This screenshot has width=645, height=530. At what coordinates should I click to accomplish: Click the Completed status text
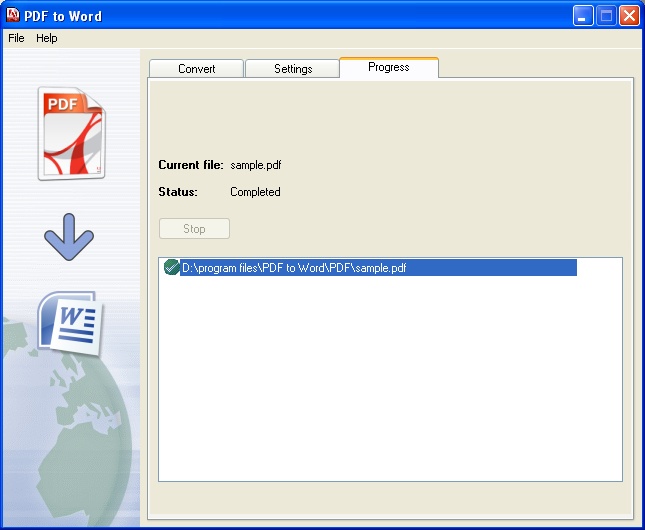(x=255, y=192)
